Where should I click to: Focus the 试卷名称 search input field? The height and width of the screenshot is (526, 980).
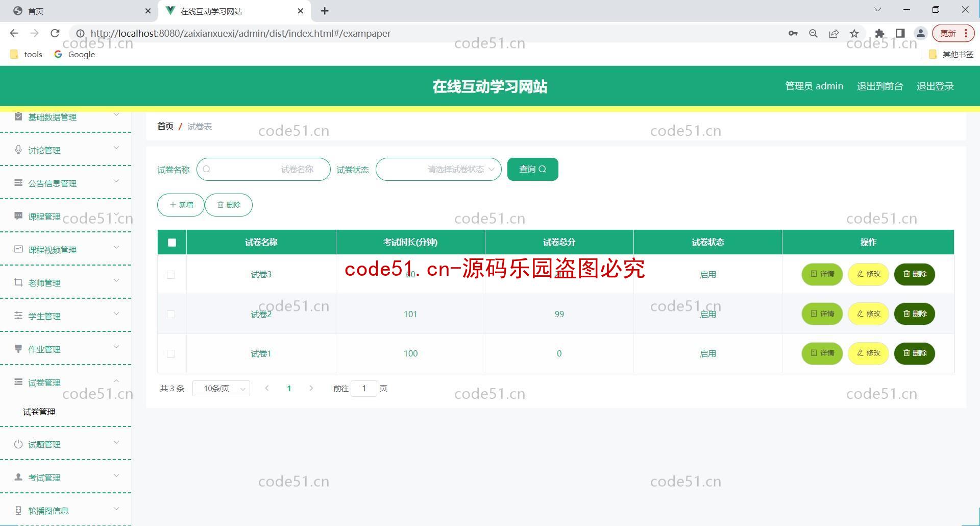coord(263,169)
